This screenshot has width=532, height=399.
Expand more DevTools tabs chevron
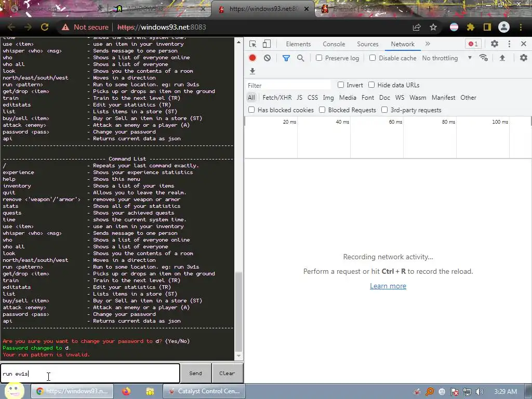point(428,44)
